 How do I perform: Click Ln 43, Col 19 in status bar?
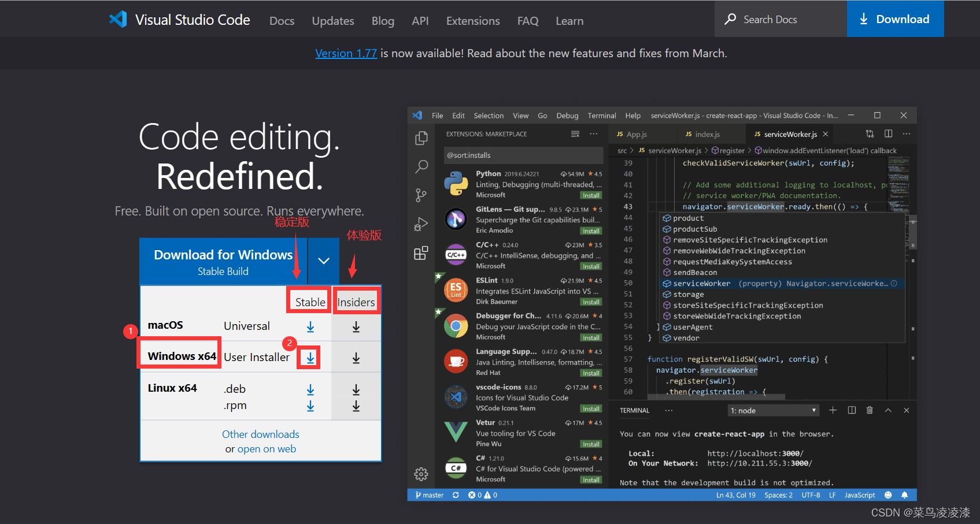[x=736, y=495]
